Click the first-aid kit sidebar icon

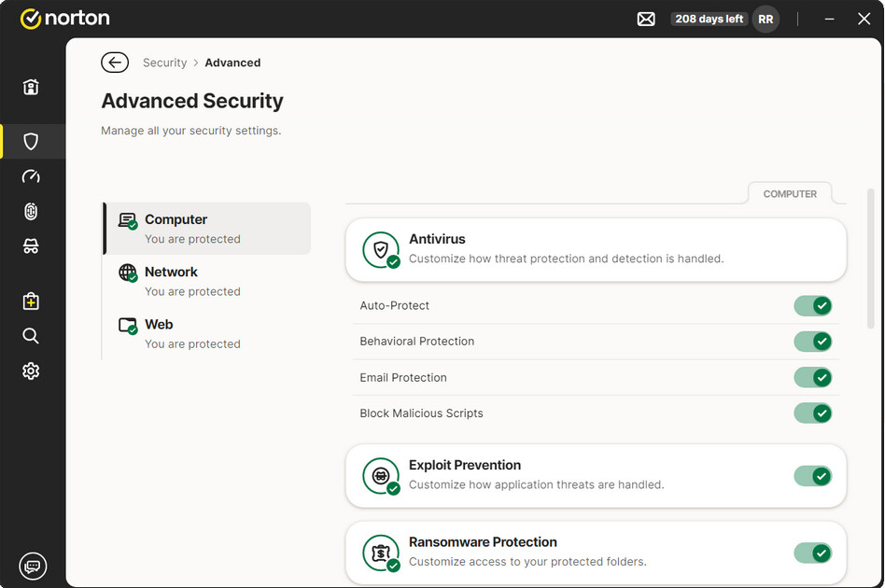(x=31, y=301)
